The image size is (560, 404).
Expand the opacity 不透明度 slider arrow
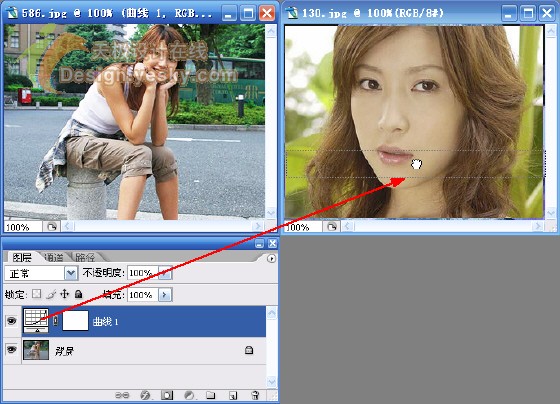click(x=165, y=273)
